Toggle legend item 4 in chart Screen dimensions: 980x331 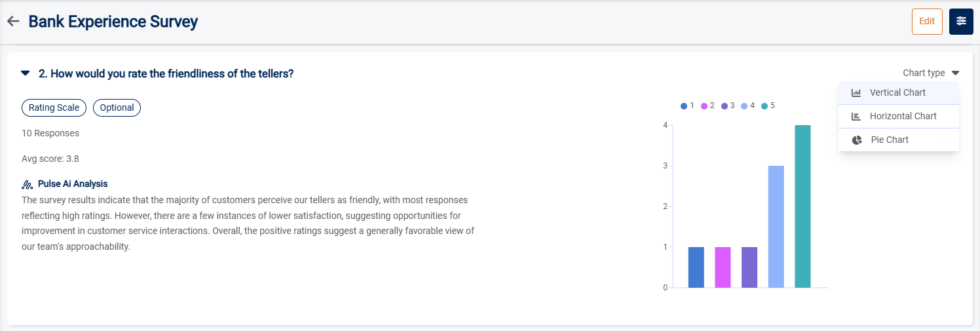point(748,106)
